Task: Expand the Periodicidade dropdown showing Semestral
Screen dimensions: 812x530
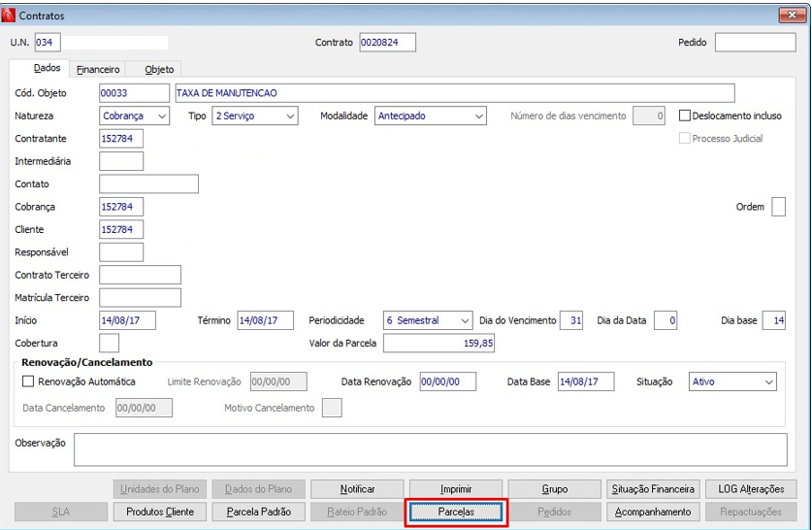Action: pos(428,320)
